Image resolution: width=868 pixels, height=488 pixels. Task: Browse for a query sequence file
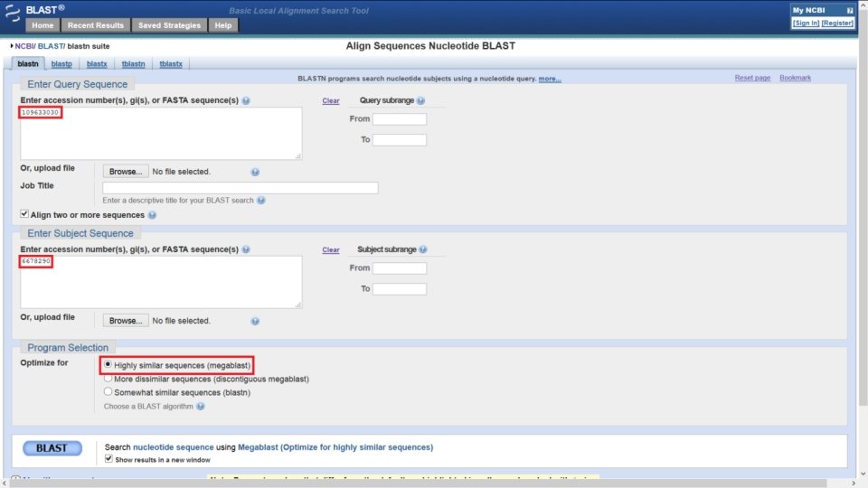(126, 172)
